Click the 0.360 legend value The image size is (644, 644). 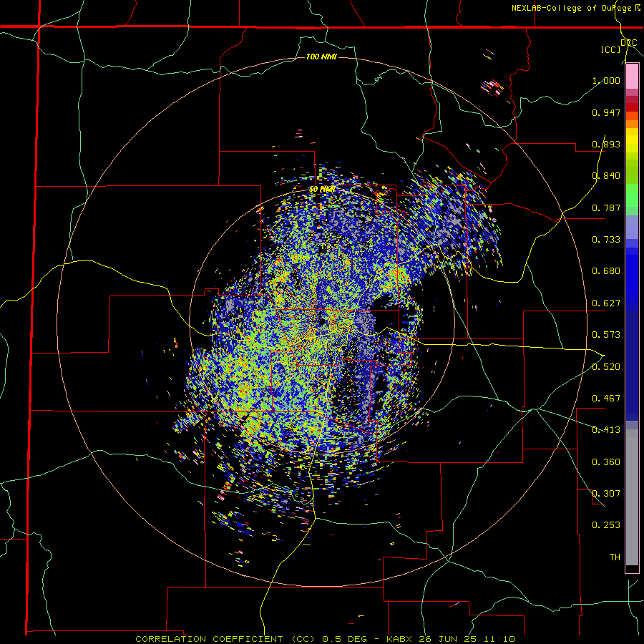(x=606, y=462)
